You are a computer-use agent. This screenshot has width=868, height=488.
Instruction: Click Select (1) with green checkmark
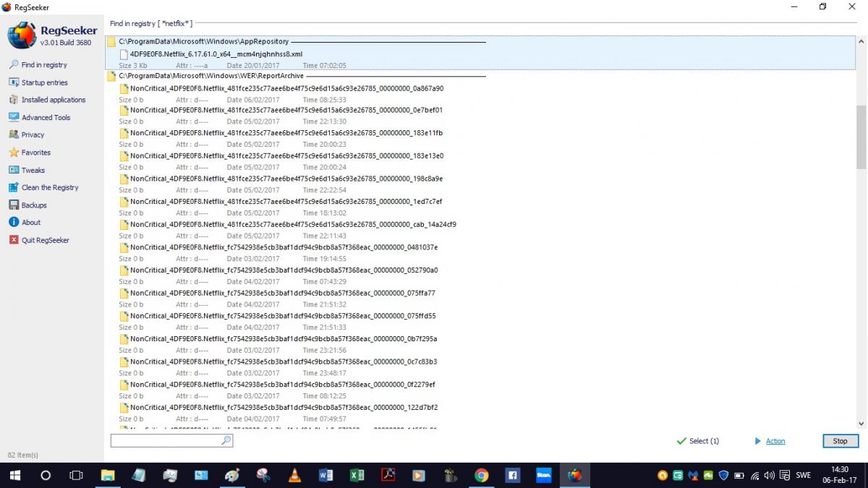pos(697,441)
